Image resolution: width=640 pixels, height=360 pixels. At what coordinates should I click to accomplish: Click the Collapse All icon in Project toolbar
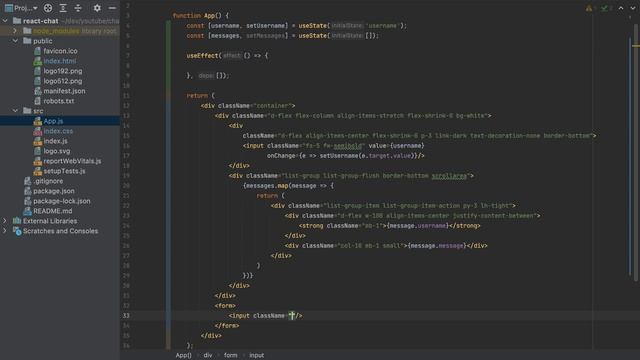[78, 8]
